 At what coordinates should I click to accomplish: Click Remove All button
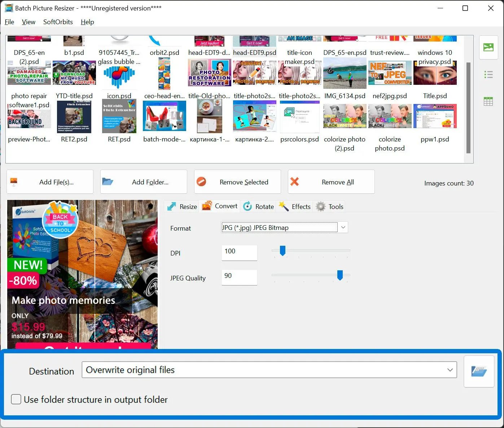331,182
